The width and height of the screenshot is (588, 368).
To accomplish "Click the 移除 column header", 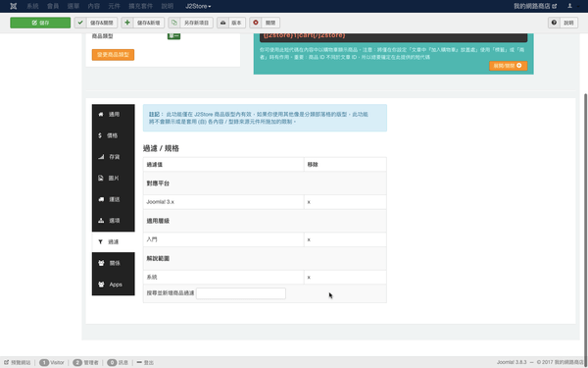I will click(345, 165).
